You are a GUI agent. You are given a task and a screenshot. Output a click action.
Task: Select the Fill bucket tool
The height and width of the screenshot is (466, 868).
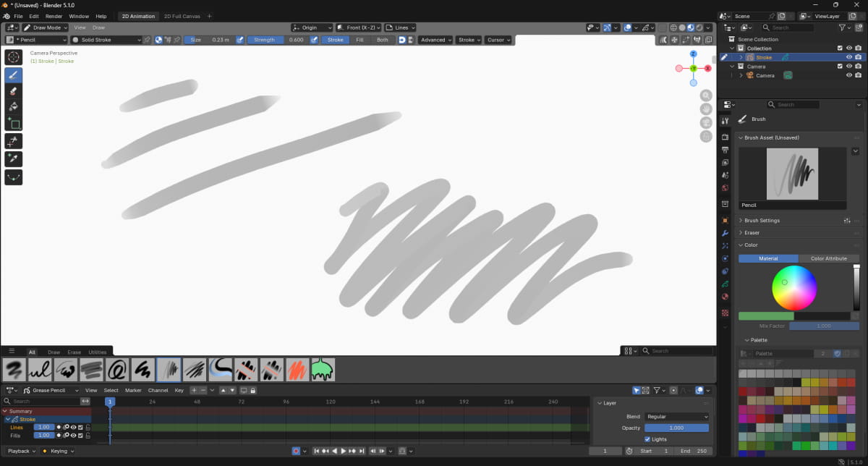pyautogui.click(x=14, y=107)
